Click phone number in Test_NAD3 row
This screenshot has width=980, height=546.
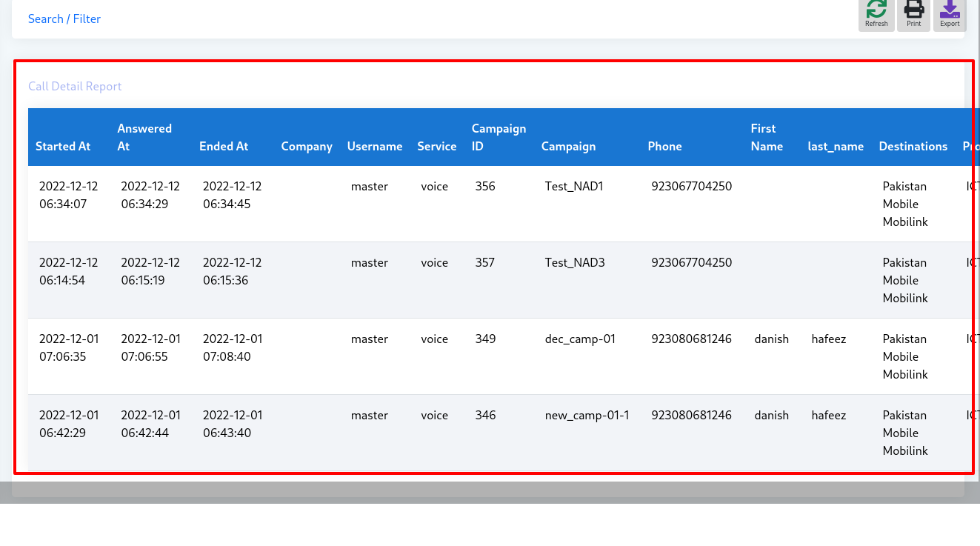coord(692,262)
